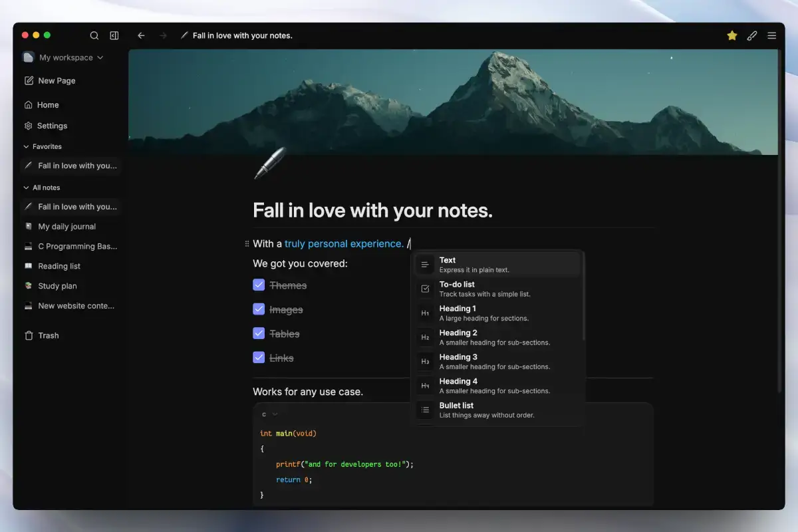Collapse sidebar using the panel toggle icon
The image size is (798, 532).
pos(114,36)
